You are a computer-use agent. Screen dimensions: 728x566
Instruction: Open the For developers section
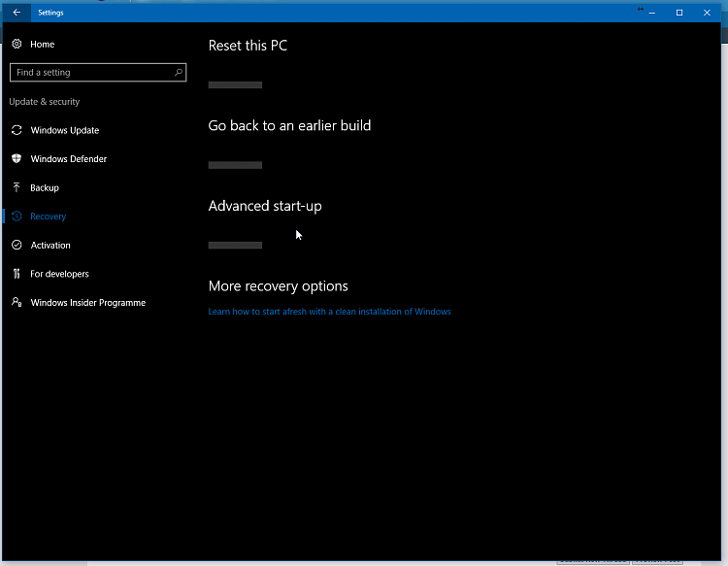click(59, 274)
